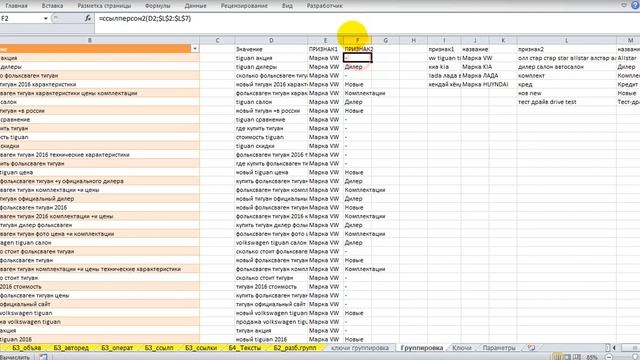Click the zoom percentage 85% in status bar
Screen dimensions: 640x360
click(x=592, y=357)
